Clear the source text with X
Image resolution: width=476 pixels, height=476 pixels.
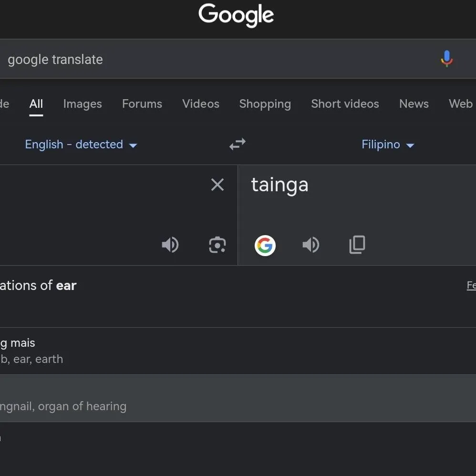[x=217, y=185]
